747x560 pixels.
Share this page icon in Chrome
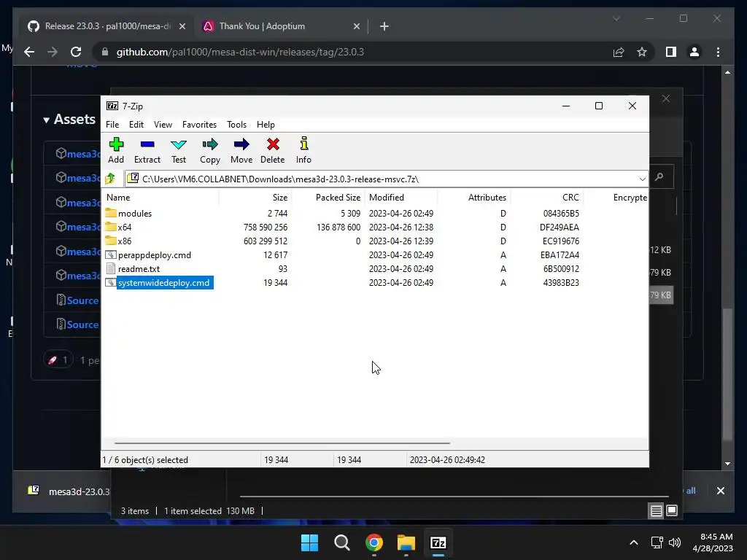[619, 52]
